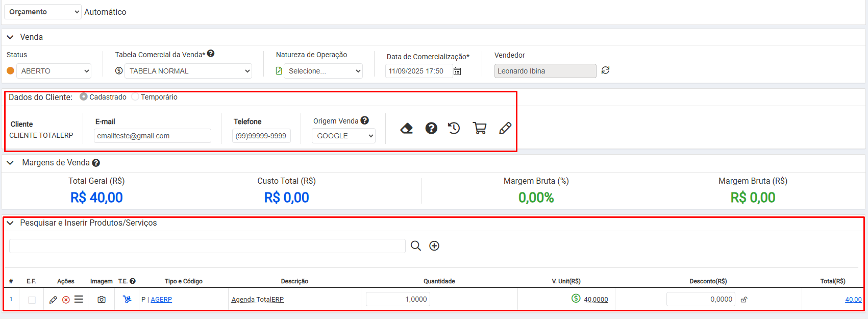
Task: Click the pencil icon to edit client
Action: tap(505, 128)
